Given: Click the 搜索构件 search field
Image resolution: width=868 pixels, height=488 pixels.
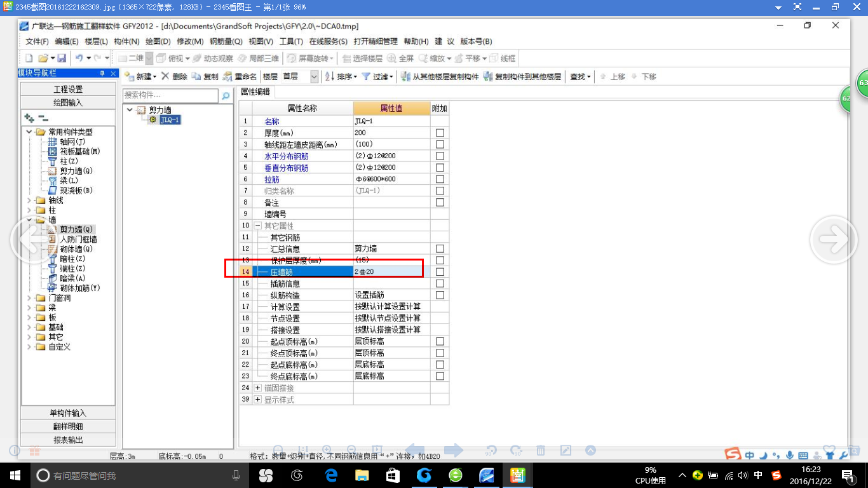Looking at the screenshot, I should (x=171, y=96).
